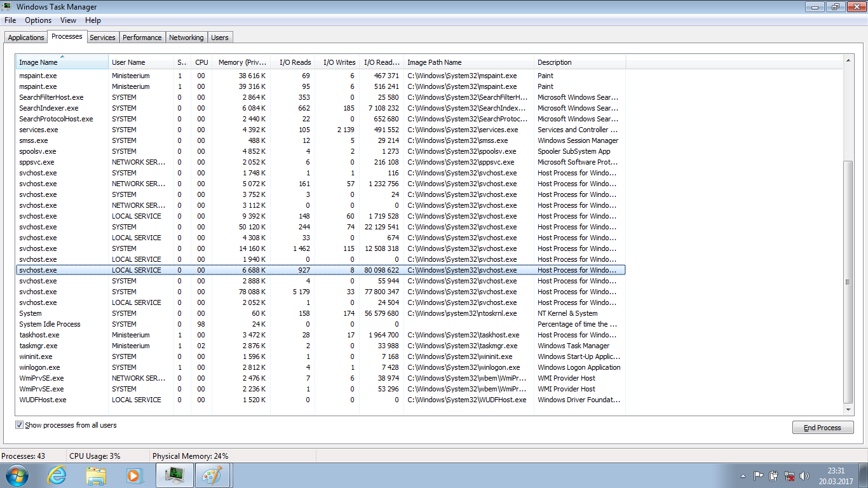Switch to the Networking tab
This screenshot has height=488, width=868.
click(186, 37)
